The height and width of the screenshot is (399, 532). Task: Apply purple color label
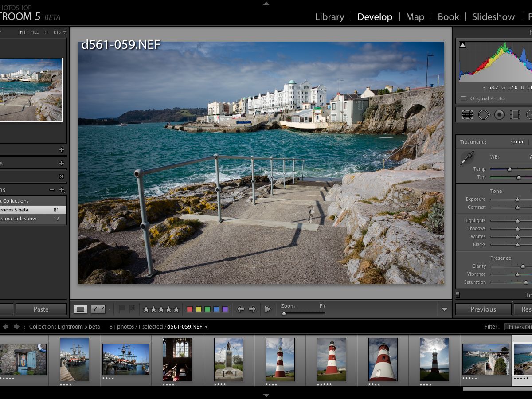225,309
